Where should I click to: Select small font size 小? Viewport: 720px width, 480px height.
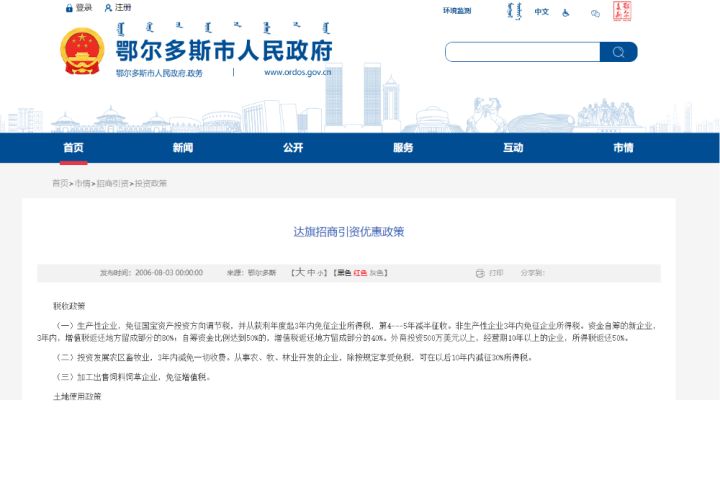pos(320,272)
